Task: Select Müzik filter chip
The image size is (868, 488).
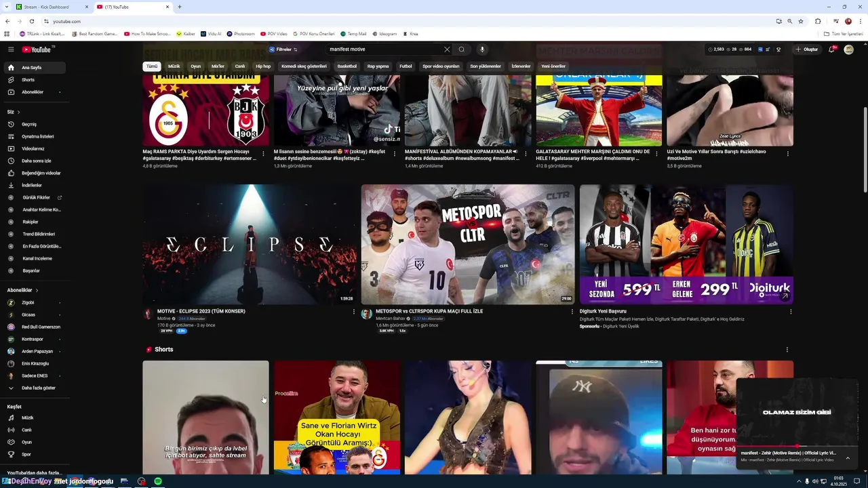Action: click(174, 66)
